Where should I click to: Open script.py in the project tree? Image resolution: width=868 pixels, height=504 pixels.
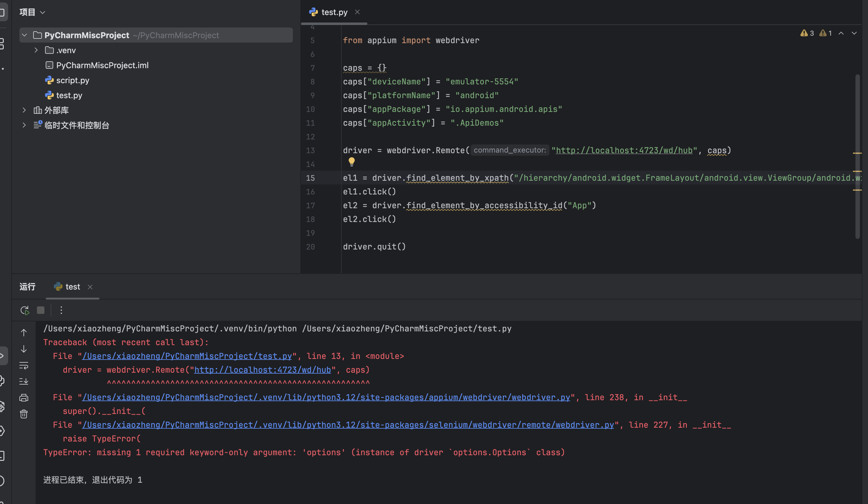(x=72, y=80)
